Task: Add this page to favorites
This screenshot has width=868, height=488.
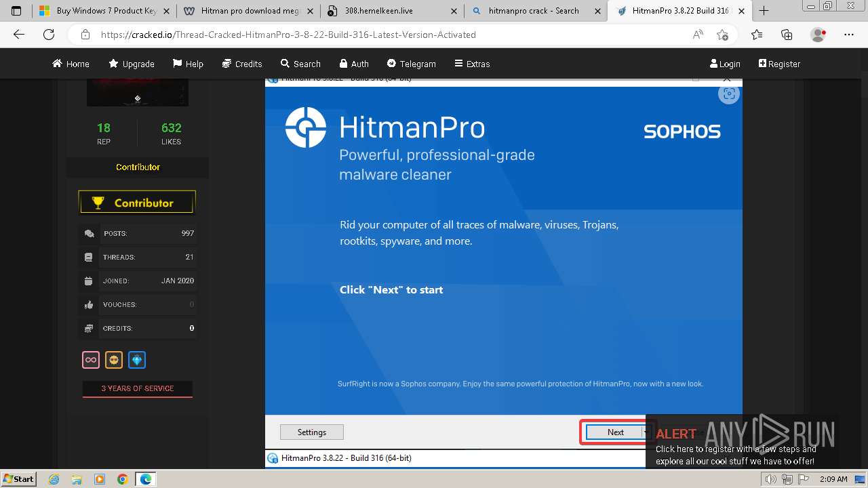Action: (x=722, y=35)
